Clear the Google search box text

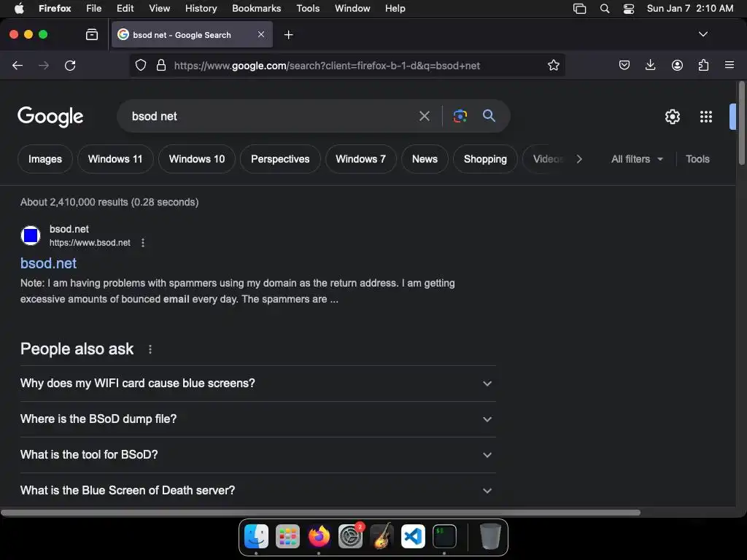[x=424, y=116]
